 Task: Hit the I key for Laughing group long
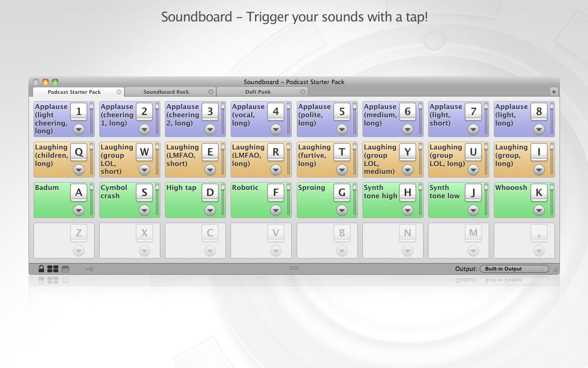[x=539, y=152]
